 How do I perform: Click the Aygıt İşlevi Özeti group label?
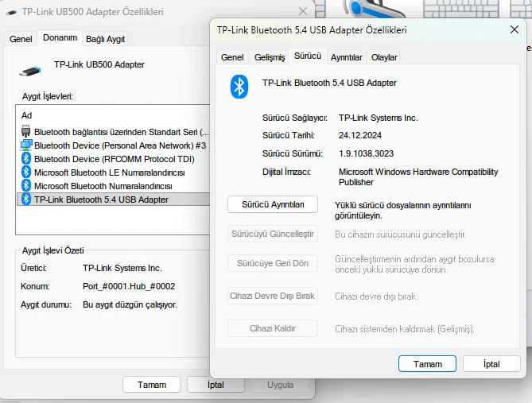click(x=53, y=250)
